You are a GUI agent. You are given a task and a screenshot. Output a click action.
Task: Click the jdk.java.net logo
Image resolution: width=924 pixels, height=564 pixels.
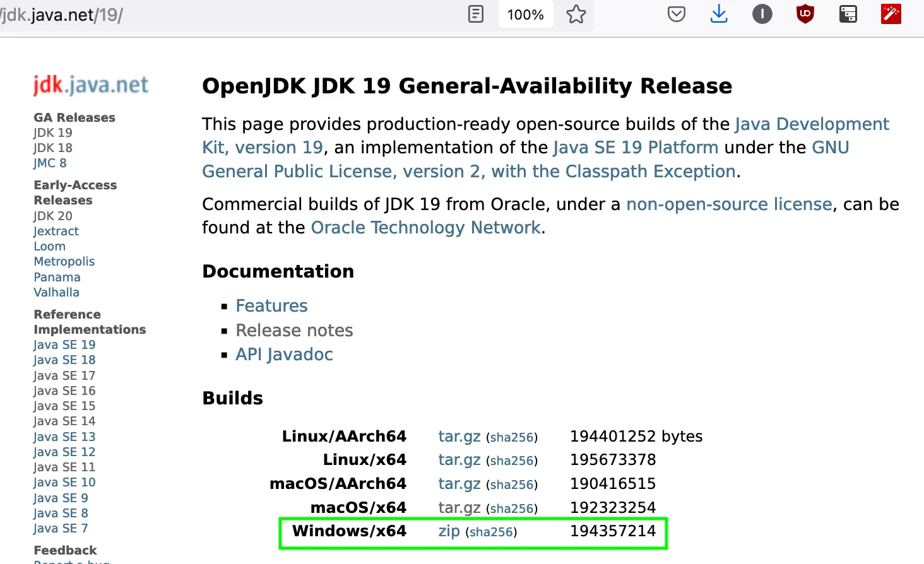pyautogui.click(x=91, y=85)
